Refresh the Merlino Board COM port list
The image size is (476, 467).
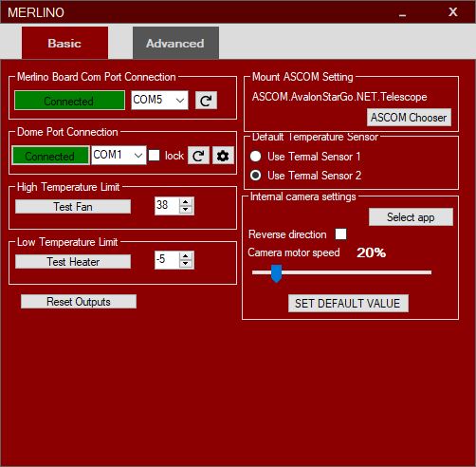point(206,101)
